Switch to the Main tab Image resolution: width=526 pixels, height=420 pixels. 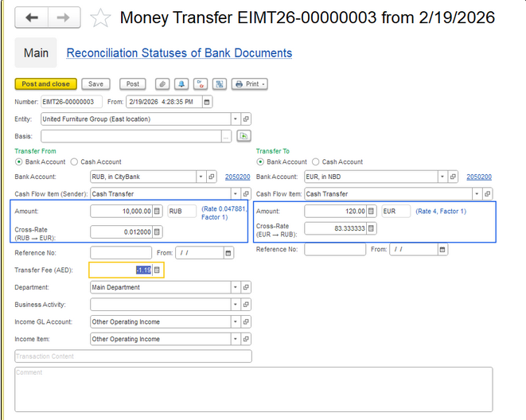click(36, 53)
